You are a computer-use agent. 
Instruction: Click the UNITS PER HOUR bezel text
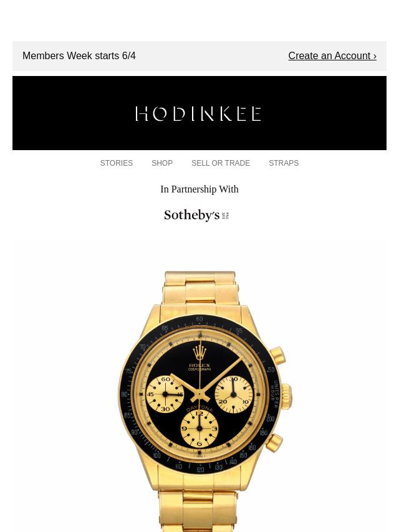pyautogui.click(x=274, y=394)
